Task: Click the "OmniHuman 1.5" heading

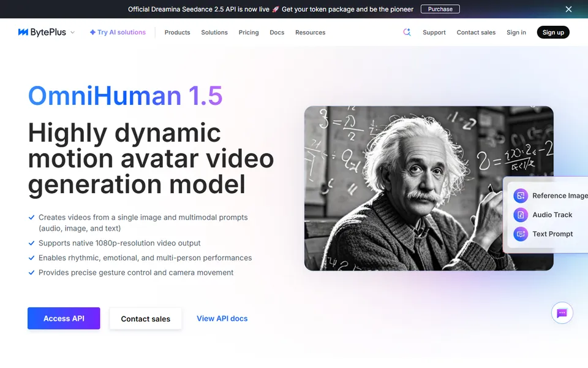Action: [125, 96]
